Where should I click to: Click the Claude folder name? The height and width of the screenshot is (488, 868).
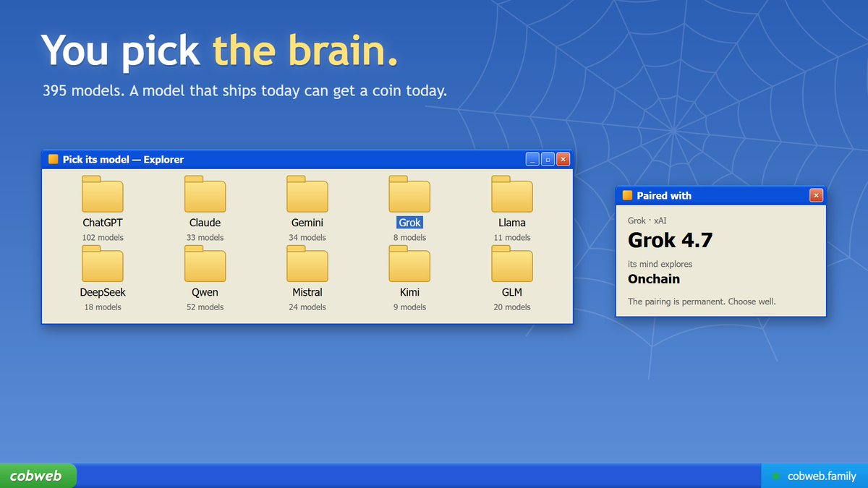pos(205,223)
